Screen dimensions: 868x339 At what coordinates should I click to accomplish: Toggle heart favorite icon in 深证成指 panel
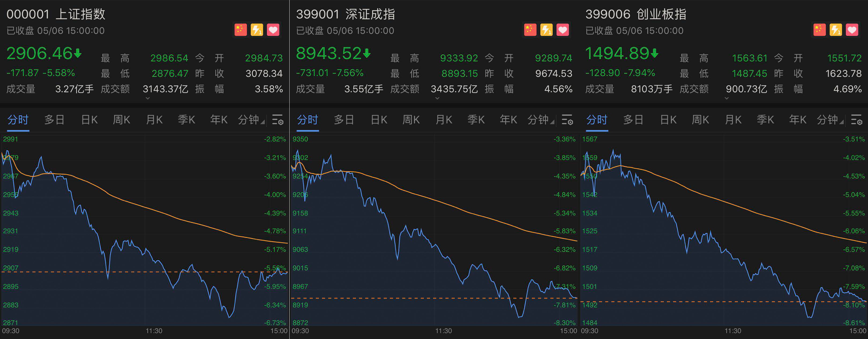(x=562, y=30)
